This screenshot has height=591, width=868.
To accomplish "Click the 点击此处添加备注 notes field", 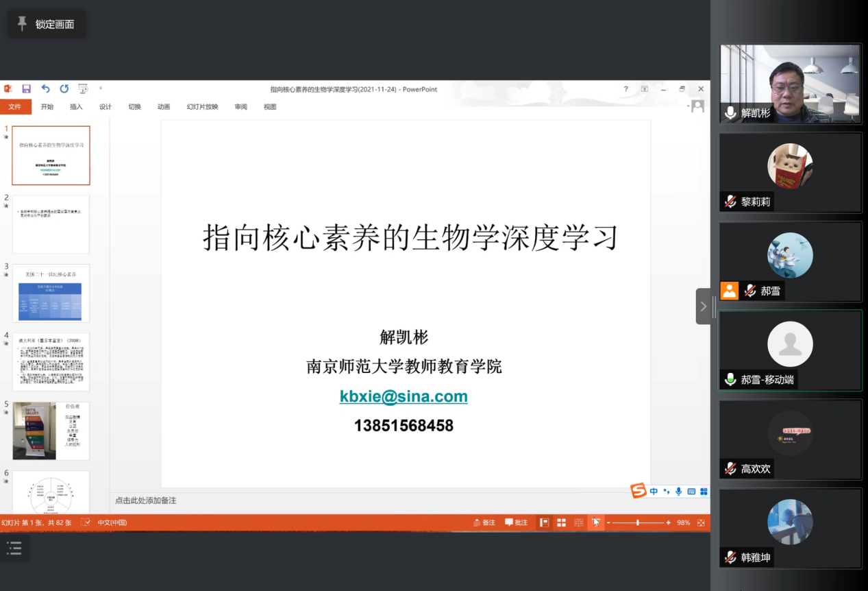I will (x=146, y=500).
